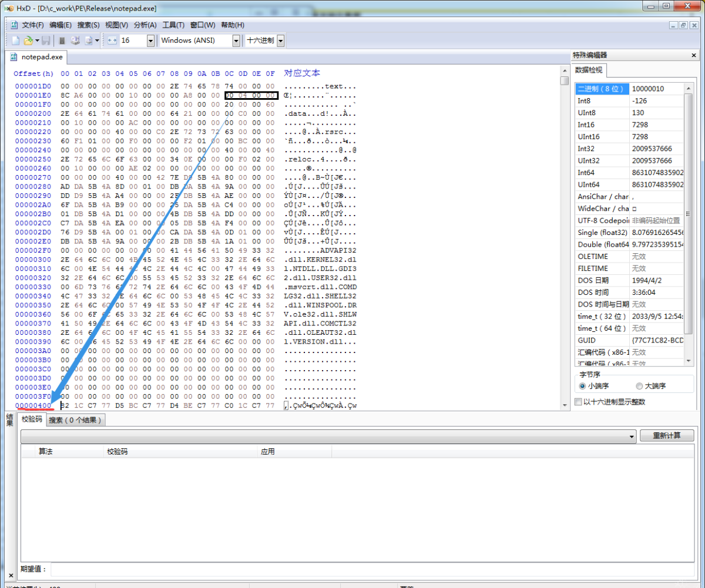705x588 pixels.
Task: Click the hex view vertical scrollbar thumb
Action: coord(564,80)
